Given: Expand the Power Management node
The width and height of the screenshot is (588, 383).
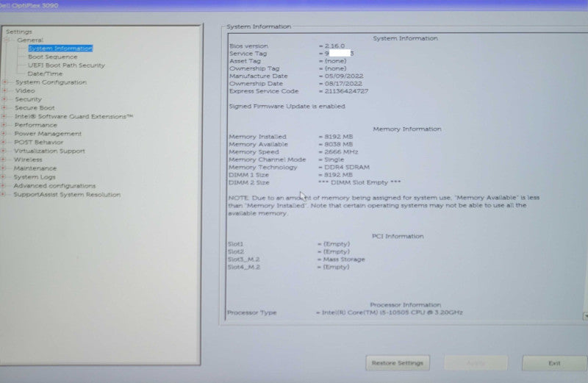Looking at the screenshot, I should click(x=4, y=134).
